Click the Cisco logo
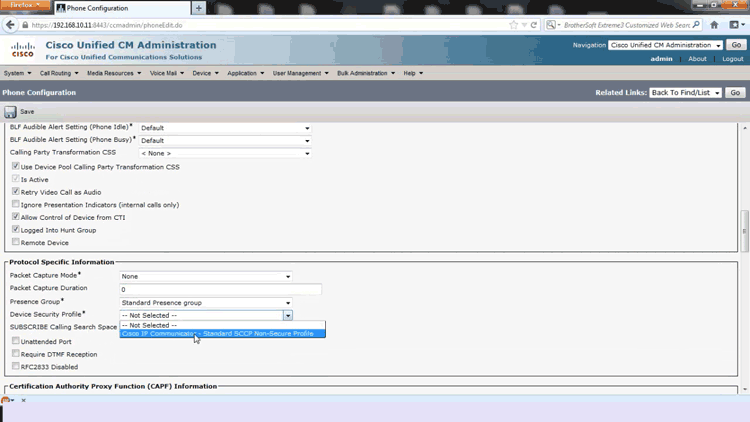Image resolution: width=750 pixels, height=422 pixels. click(x=22, y=50)
